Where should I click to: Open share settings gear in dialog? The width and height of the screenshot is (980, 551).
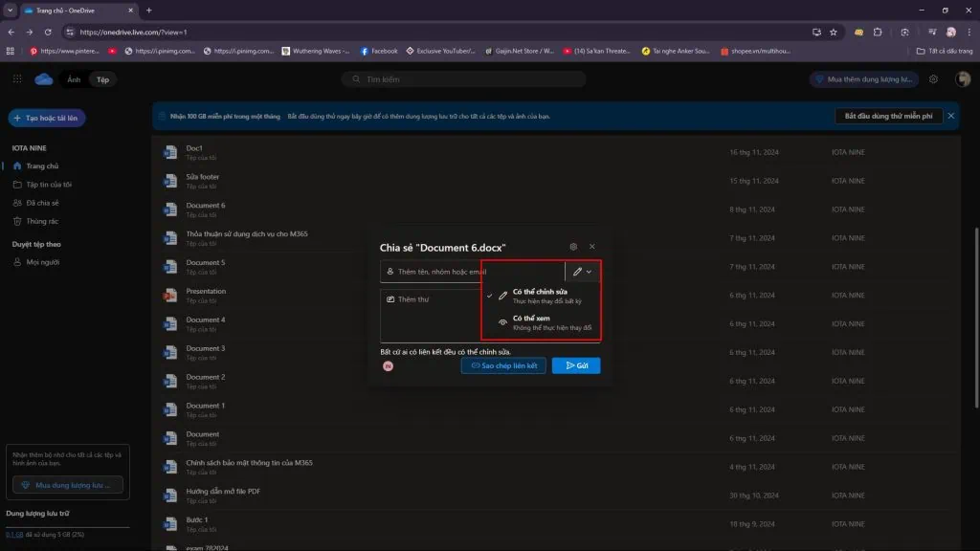pos(573,247)
